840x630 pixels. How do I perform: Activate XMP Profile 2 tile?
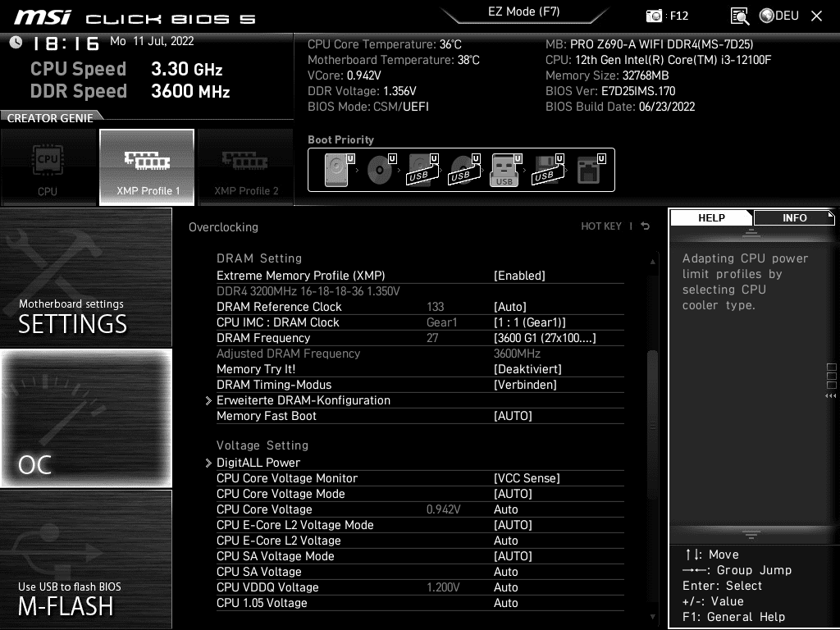246,167
